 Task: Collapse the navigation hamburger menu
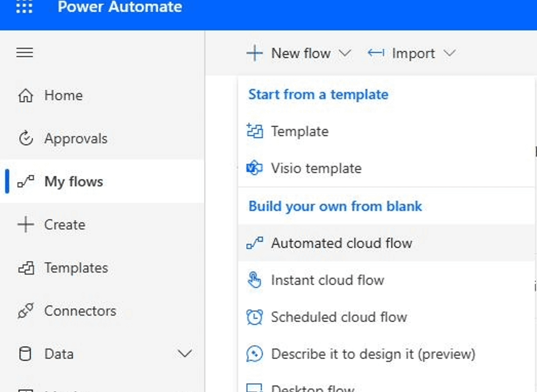pos(25,53)
